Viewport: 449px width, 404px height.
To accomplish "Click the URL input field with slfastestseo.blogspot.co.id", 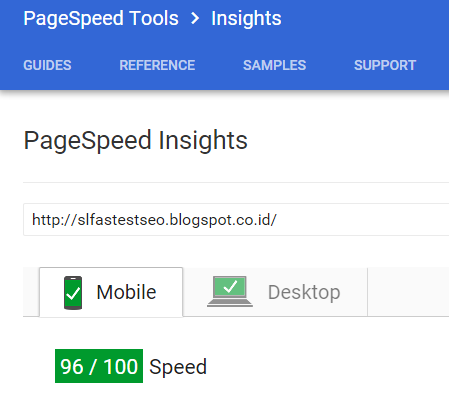I will coord(236,220).
